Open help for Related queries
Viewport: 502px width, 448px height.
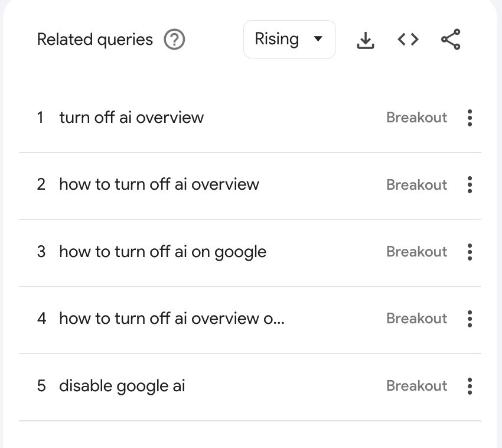pyautogui.click(x=174, y=40)
